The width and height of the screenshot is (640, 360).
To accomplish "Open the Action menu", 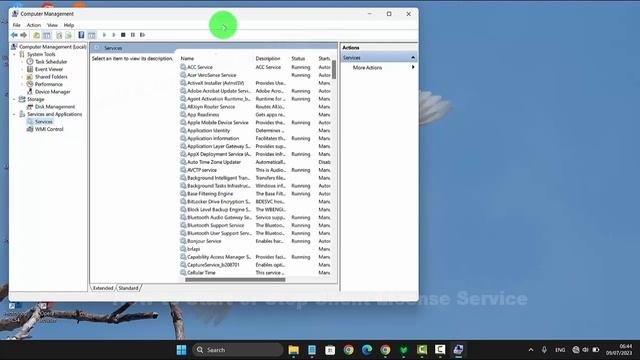I will pos(34,25).
